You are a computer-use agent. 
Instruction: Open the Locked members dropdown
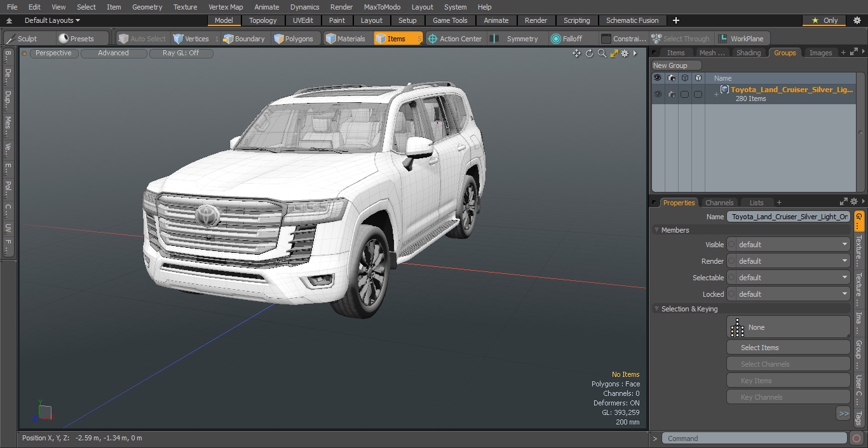pyautogui.click(x=789, y=294)
